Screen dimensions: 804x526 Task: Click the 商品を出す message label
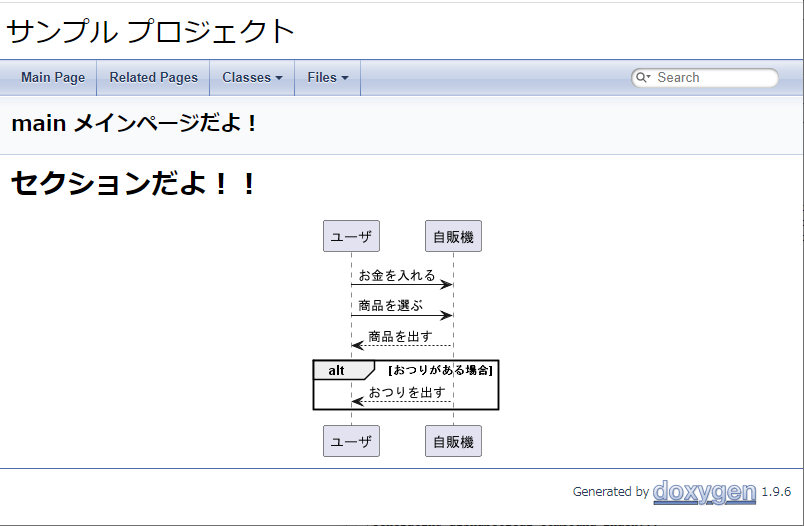(400, 336)
